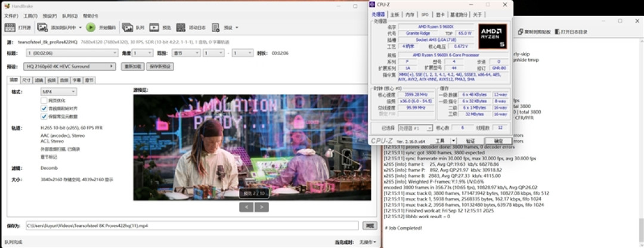Click open log directory (打开日志目录) icon in log window
This screenshot has height=248, width=644.
coord(558,32)
